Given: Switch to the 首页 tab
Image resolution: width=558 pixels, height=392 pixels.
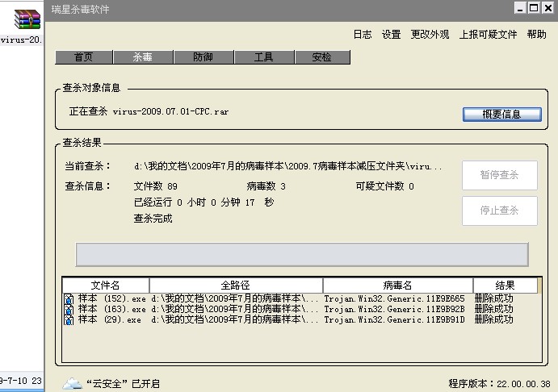Looking at the screenshot, I should coord(84,57).
